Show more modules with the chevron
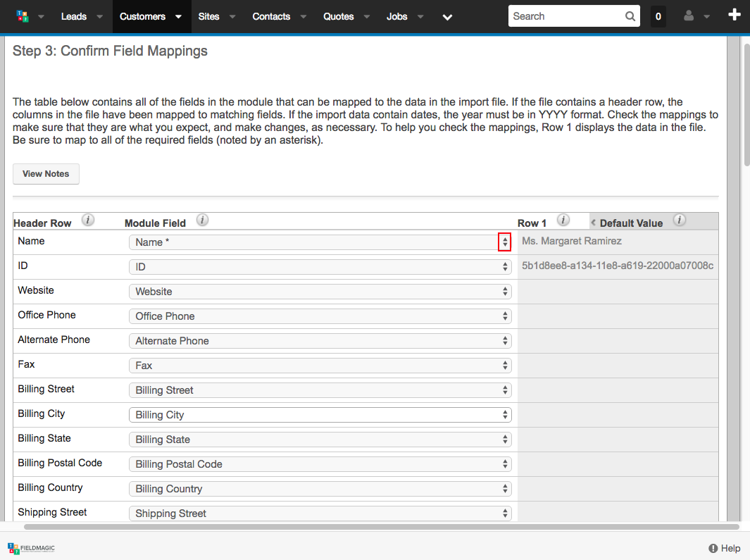 pyautogui.click(x=447, y=17)
